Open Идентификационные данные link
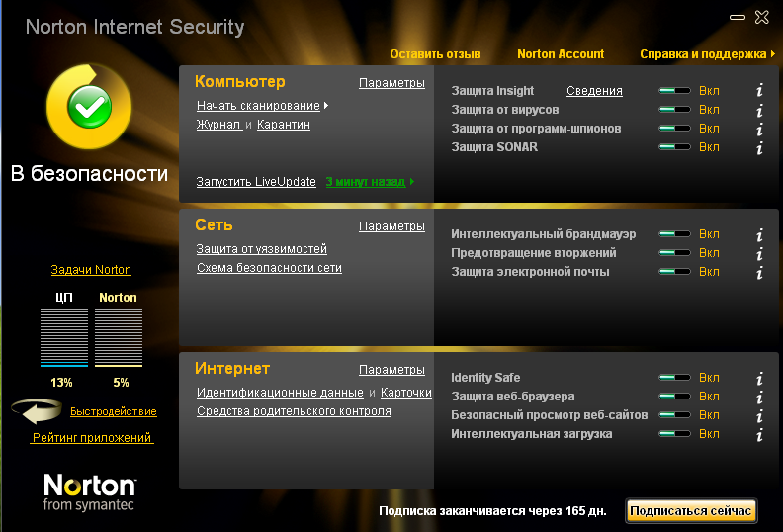The height and width of the screenshot is (532, 783). click(280, 393)
